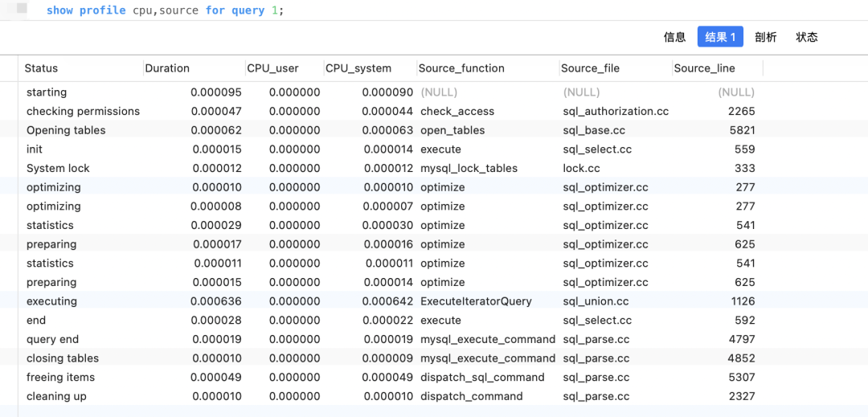Viewport: 868px width, 417px height.
Task: Open the 状态 tab
Action: [x=806, y=37]
